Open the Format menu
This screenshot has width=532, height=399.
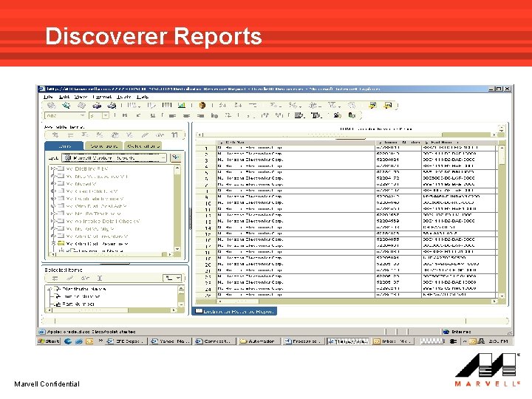(102, 97)
